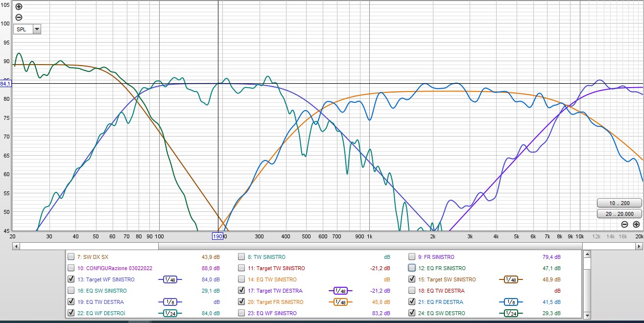The image size is (644, 323).
Task: Click the zoom out icon above the SPL selector
Action: tap(19, 17)
